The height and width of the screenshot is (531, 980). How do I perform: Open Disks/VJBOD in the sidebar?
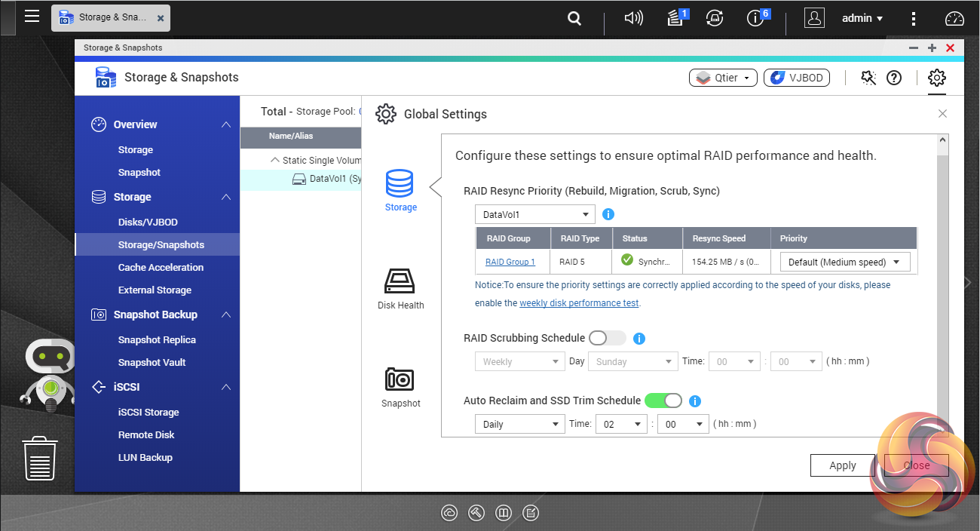[x=148, y=222]
